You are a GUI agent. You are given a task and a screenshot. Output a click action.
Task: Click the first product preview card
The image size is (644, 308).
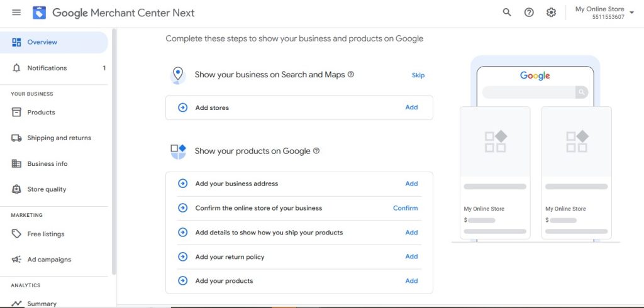[495, 172]
